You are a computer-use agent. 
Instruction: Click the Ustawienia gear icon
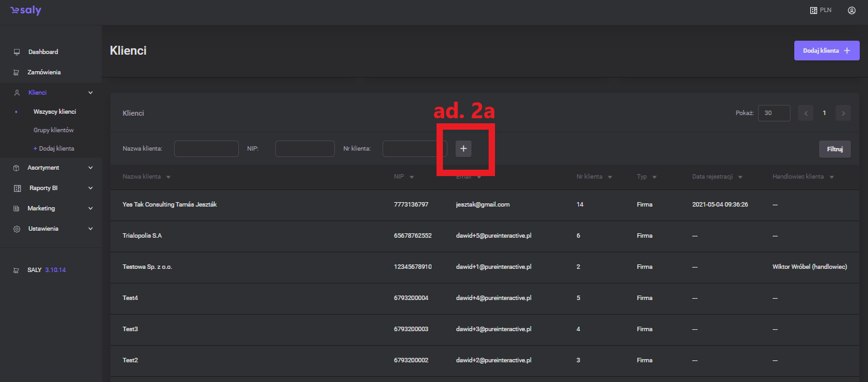click(17, 229)
